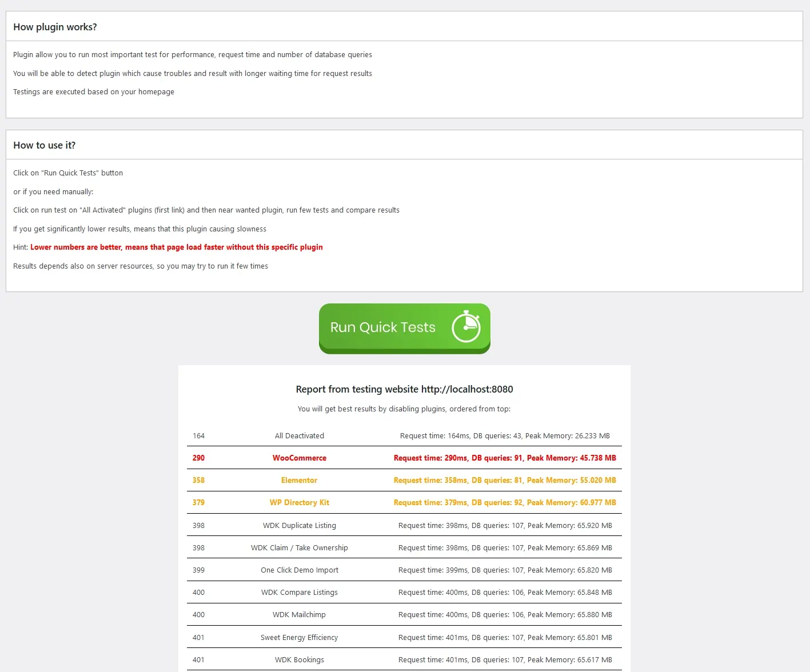The height and width of the screenshot is (672, 810).
Task: Click the WDK Duplicate Listing row
Action: tap(300, 525)
